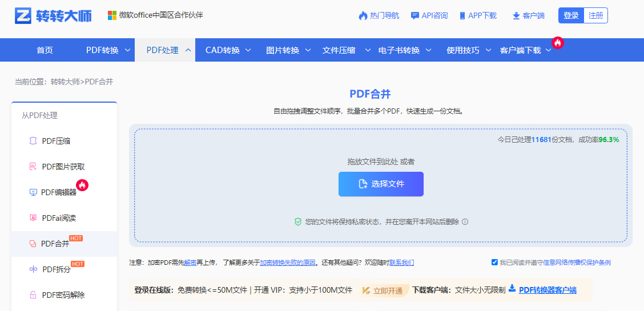
Task: Click the 拖放文件到此处 或者 text
Action: pyautogui.click(x=381, y=161)
